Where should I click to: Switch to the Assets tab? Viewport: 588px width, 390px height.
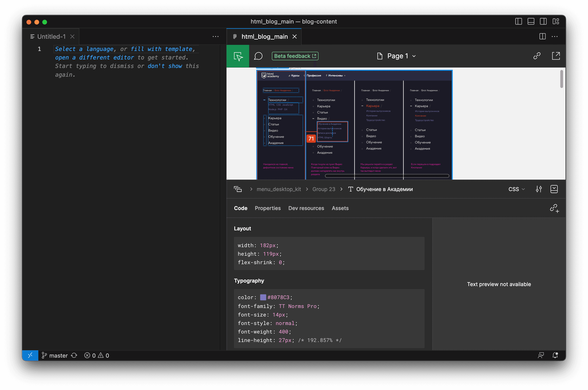pos(340,208)
